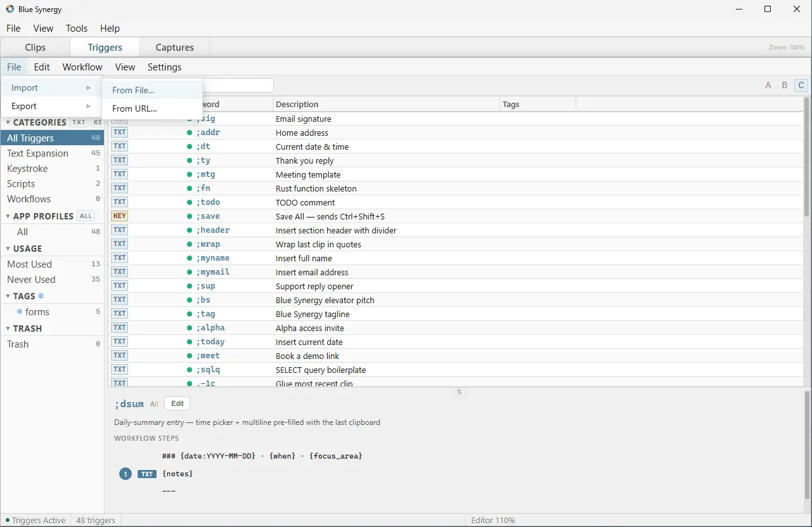Collapse the APP PROFILES section
812x527 pixels.
click(8, 216)
